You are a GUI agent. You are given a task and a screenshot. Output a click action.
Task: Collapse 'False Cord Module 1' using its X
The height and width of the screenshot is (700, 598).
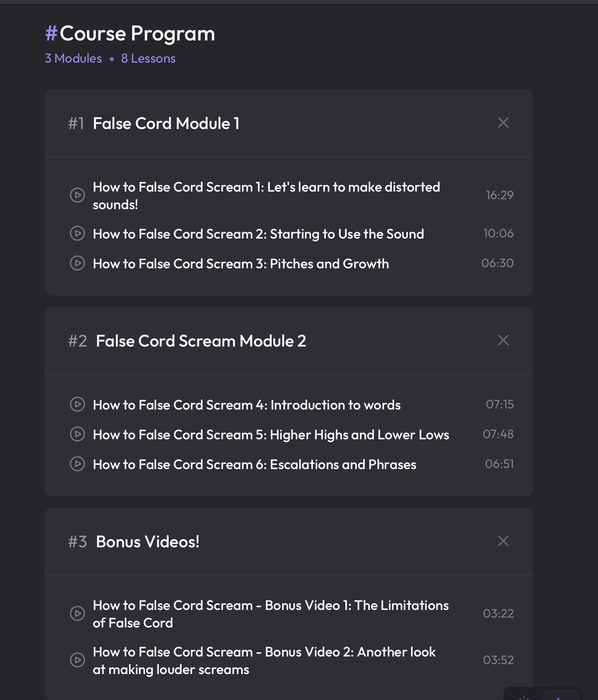(503, 123)
